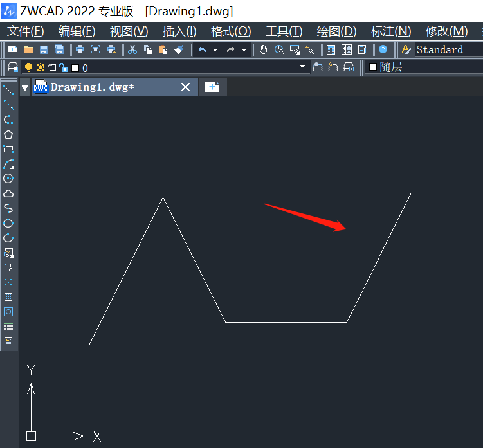Select the Rectangle tool
The image size is (483, 448).
pyautogui.click(x=8, y=149)
